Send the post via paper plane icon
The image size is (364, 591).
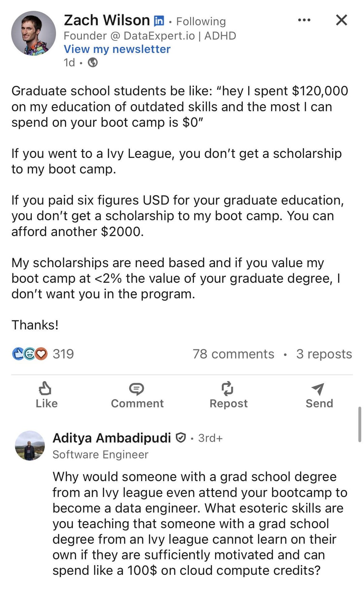tap(318, 389)
